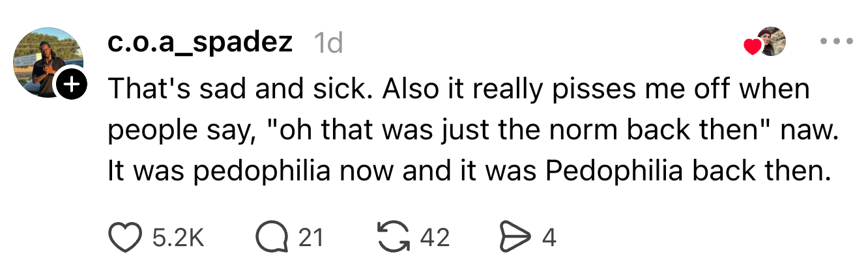The width and height of the screenshot is (868, 280).
Task: View the 5.2K likes count
Action: [x=178, y=238]
